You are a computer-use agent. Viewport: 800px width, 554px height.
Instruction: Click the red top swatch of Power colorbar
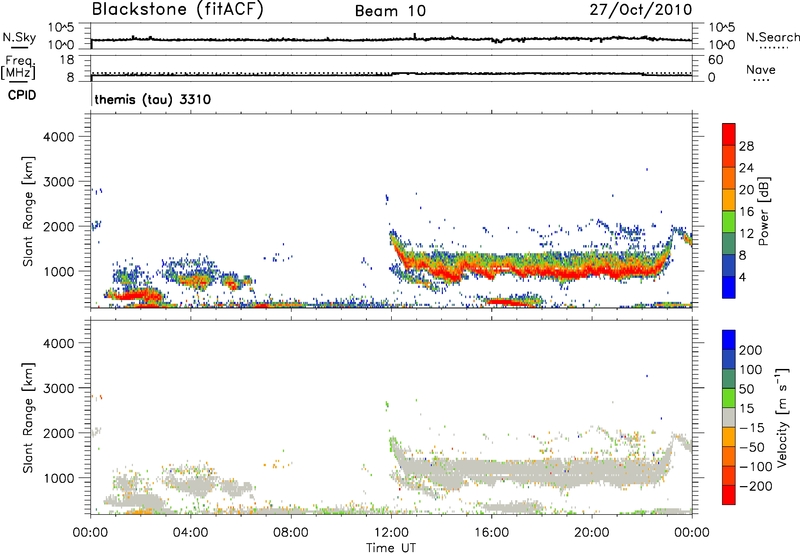point(729,134)
